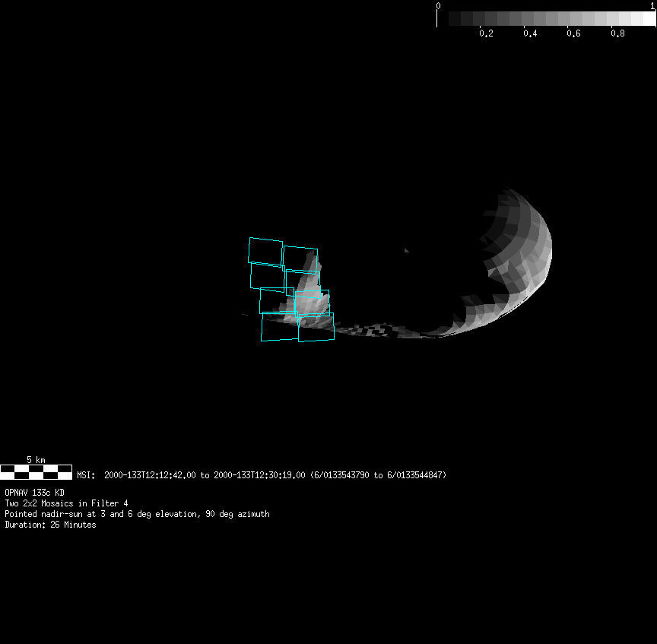Click the small gray triangle near image center
Viewport: 657px width, 644px height.
407,249
